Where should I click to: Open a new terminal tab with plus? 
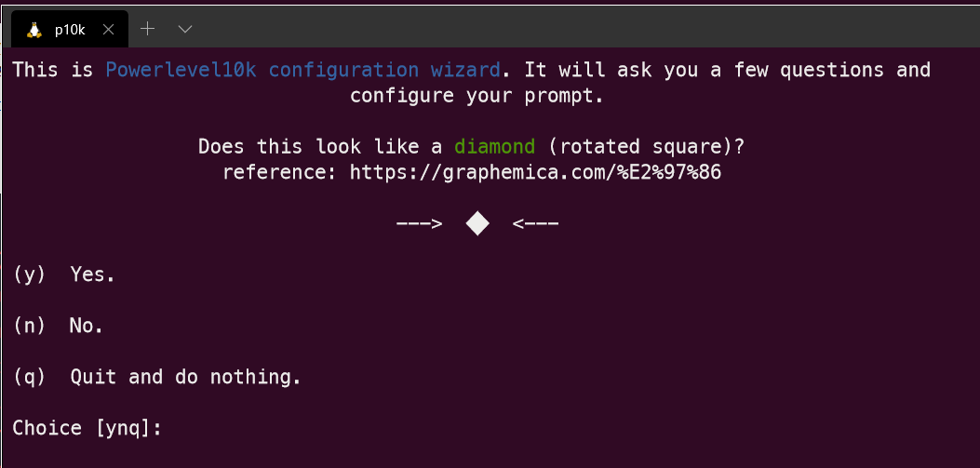click(147, 29)
